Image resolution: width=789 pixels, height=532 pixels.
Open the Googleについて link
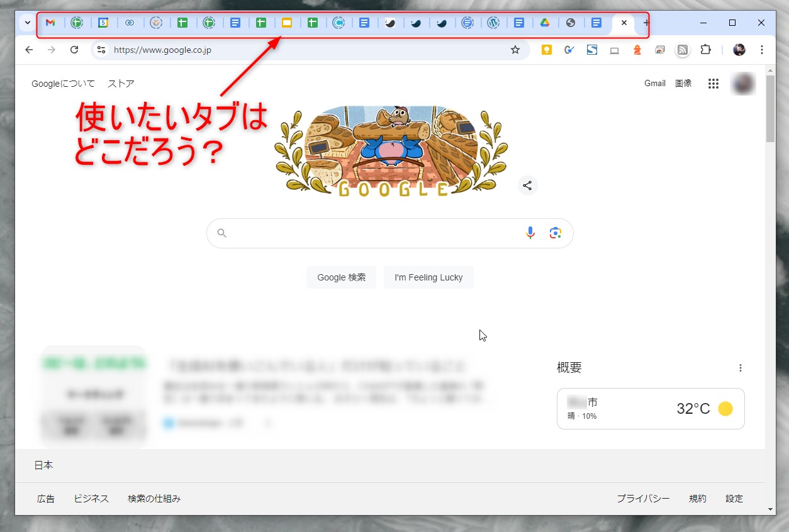tap(63, 84)
